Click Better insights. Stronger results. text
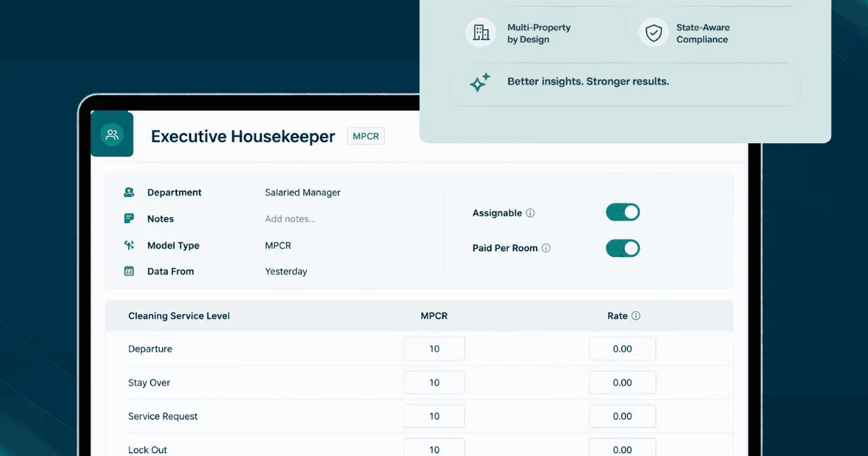The image size is (868, 456). [x=588, y=82]
